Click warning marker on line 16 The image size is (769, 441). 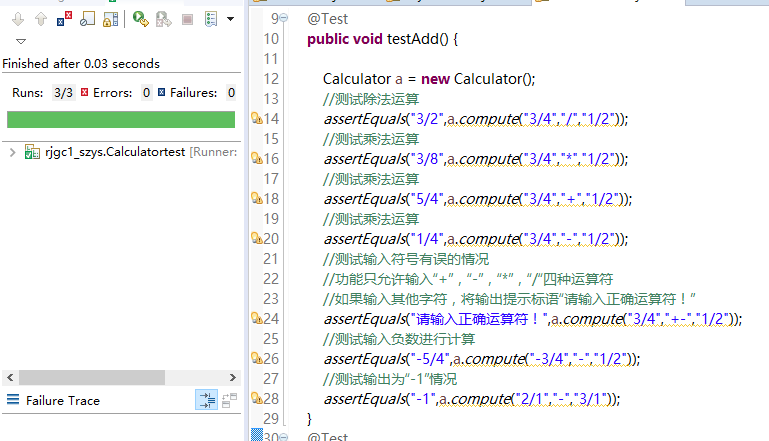tap(256, 158)
